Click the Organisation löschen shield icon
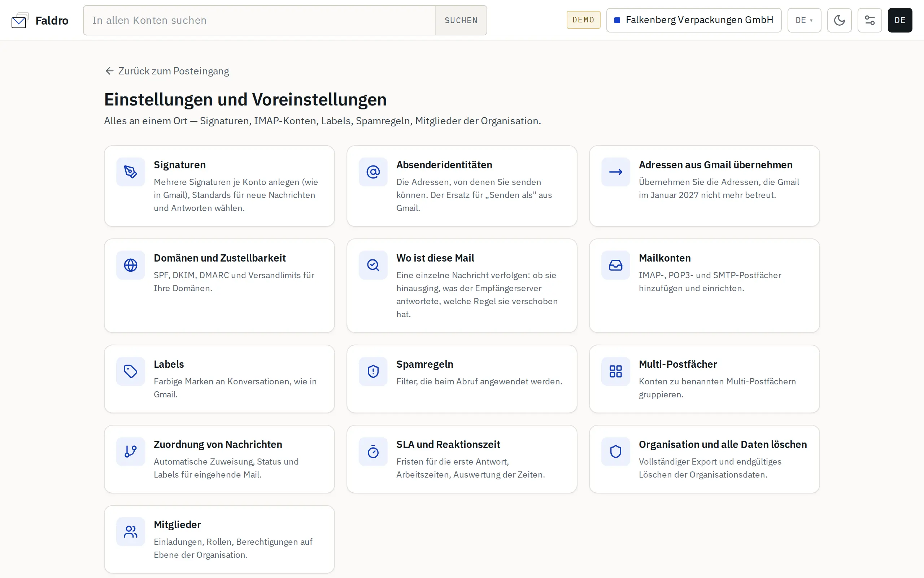924x578 pixels. point(615,452)
